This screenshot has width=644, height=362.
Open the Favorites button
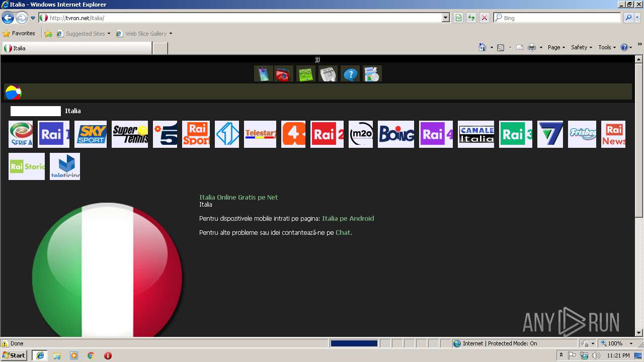click(x=19, y=34)
